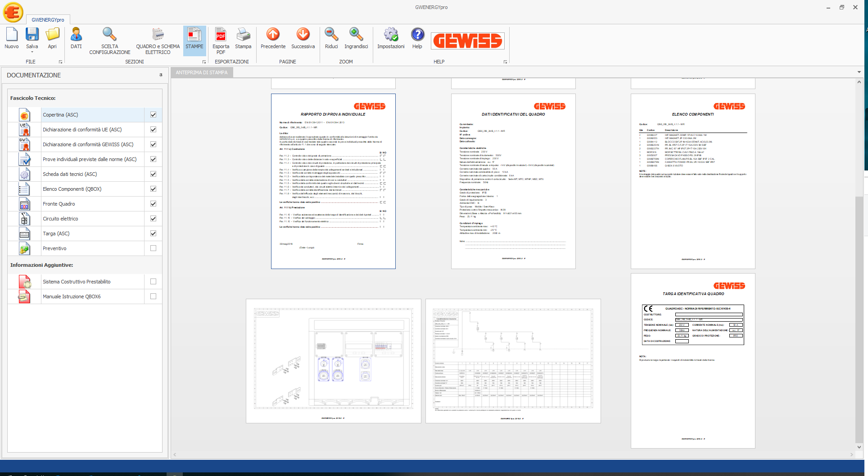Click the Preventivo icon
The image size is (868, 476).
click(24, 248)
